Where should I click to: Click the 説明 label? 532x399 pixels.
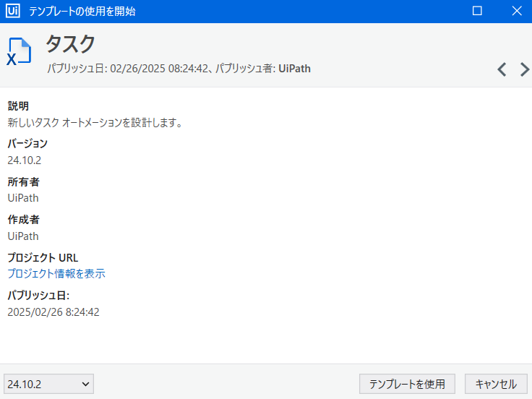(18, 106)
